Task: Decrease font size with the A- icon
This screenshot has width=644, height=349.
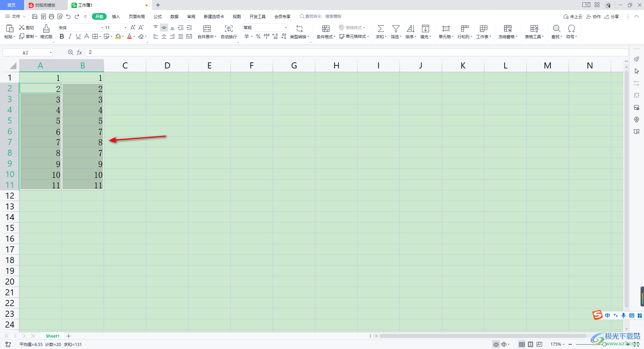Action: (x=141, y=28)
